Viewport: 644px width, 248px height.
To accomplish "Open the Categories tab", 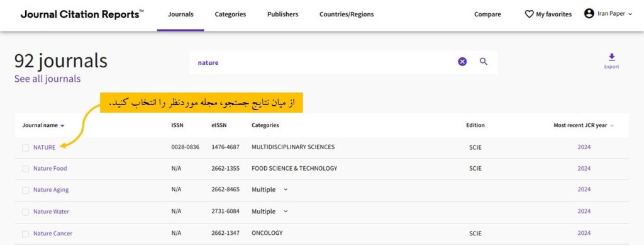I will coord(230,14).
